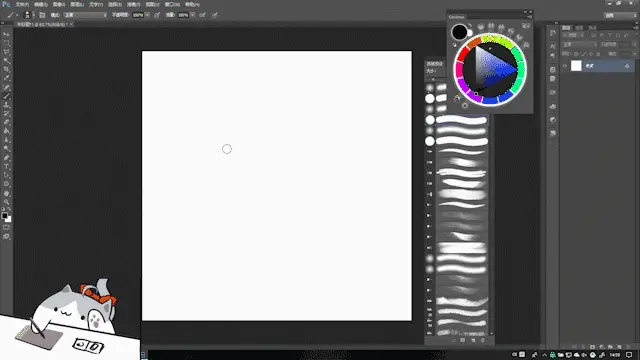Viewport: 640px width, 360px height.
Task: Toggle Quick Mask mode button below color swatches
Action: [7, 228]
